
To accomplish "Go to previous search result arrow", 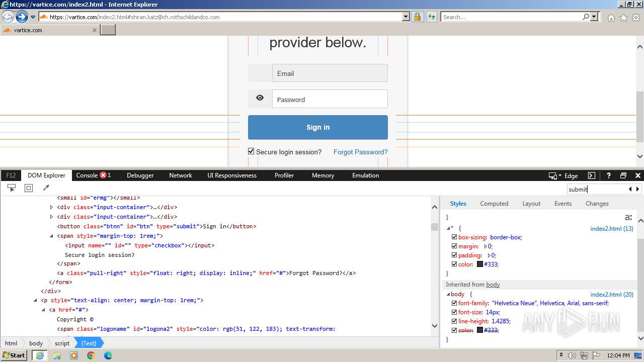I will [x=630, y=189].
